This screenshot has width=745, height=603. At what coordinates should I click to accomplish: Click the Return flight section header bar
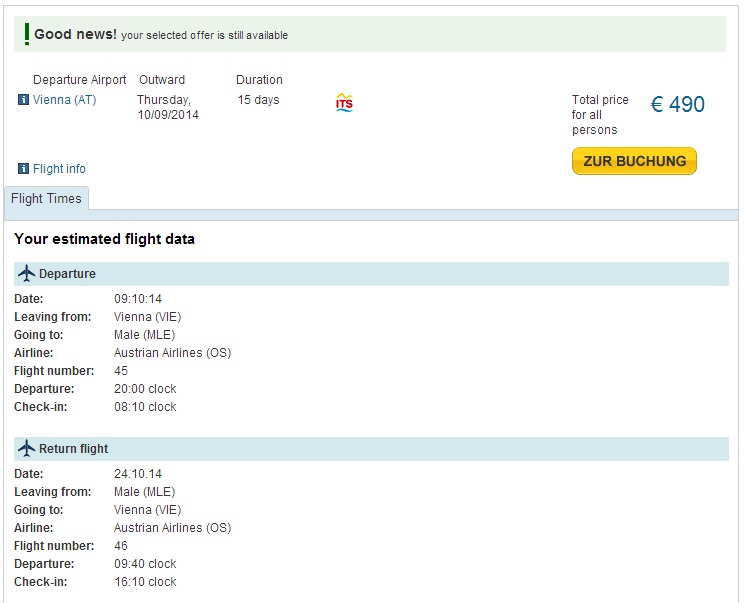click(x=371, y=449)
